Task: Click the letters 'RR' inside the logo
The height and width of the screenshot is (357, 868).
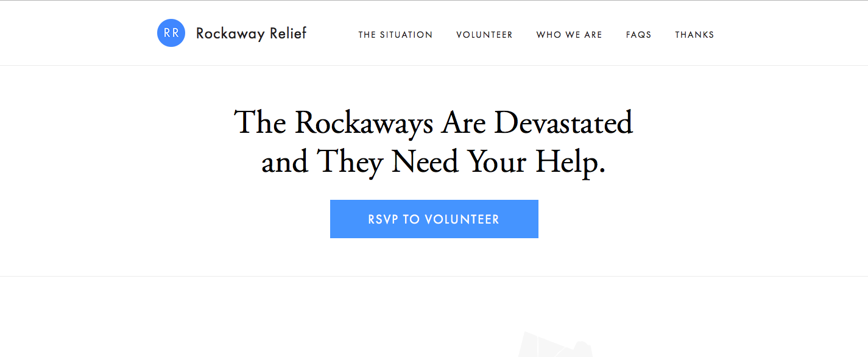Action: [171, 33]
